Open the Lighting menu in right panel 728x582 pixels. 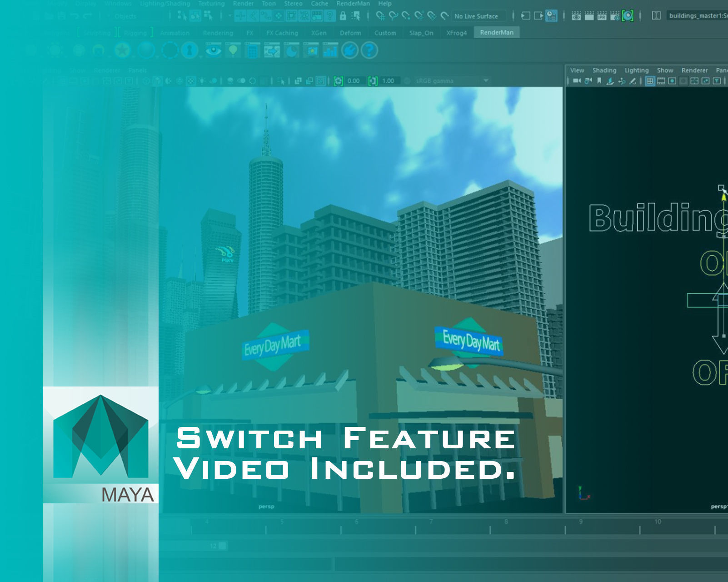pyautogui.click(x=637, y=70)
